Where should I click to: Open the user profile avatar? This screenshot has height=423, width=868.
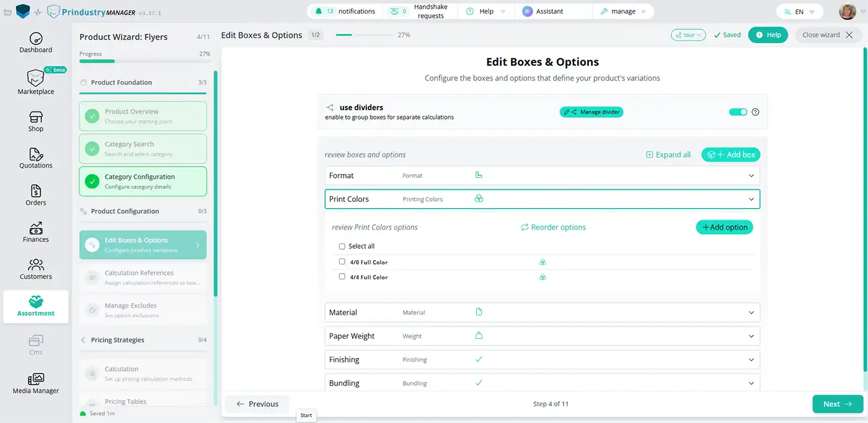tap(847, 11)
